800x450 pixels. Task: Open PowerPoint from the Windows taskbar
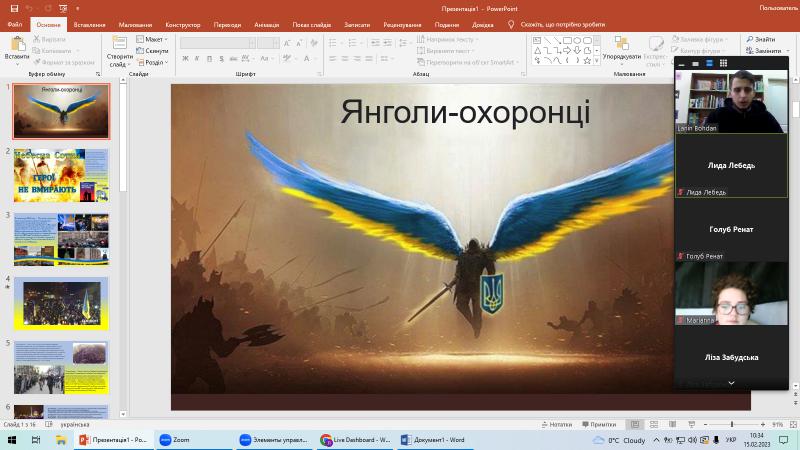coord(113,439)
